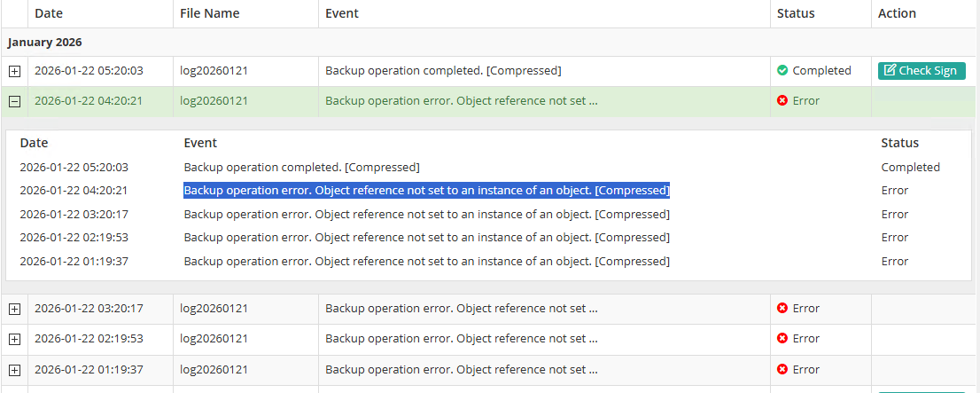Screen dimensions: 980x393
Task: Sort by the File Name column header
Action: [x=209, y=13]
